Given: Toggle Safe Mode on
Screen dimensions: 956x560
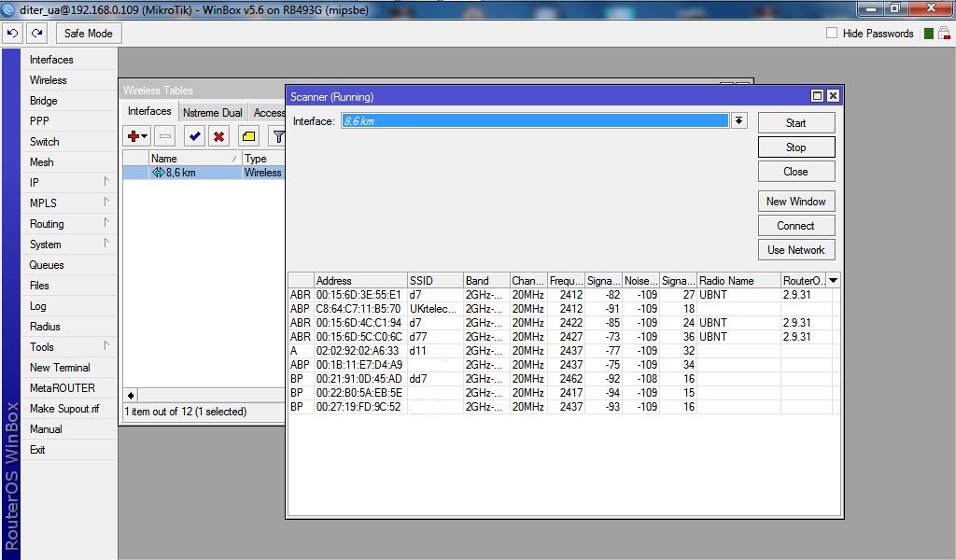Looking at the screenshot, I should pos(88,34).
